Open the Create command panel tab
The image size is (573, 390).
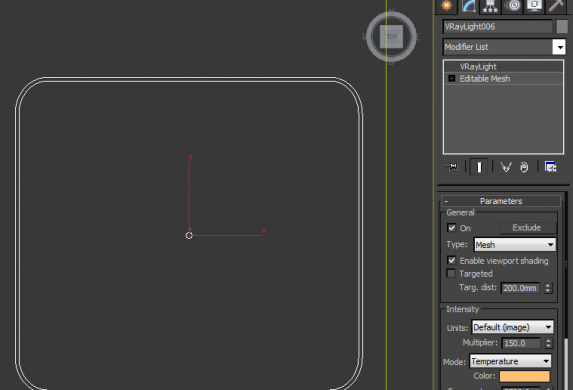[447, 6]
